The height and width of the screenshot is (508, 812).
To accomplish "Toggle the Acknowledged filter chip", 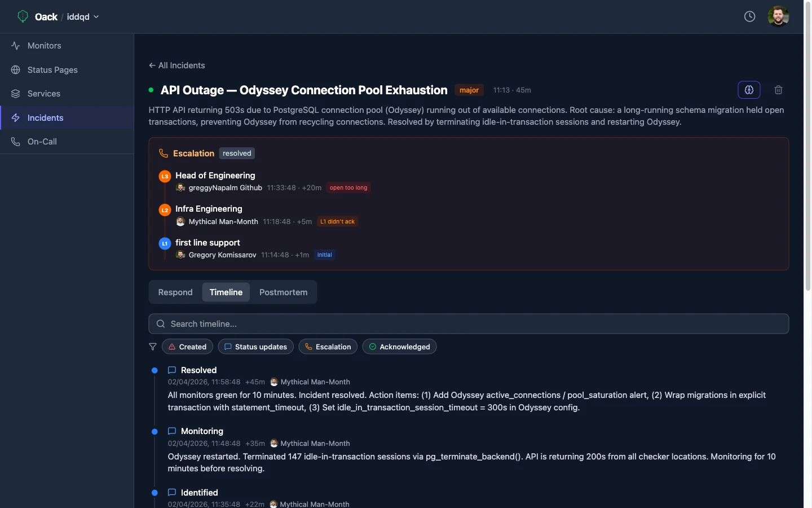I will click(399, 347).
